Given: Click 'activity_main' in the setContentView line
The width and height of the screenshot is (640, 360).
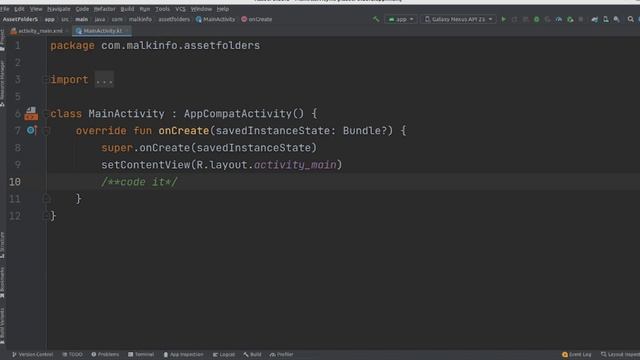Looking at the screenshot, I should pos(295,164).
